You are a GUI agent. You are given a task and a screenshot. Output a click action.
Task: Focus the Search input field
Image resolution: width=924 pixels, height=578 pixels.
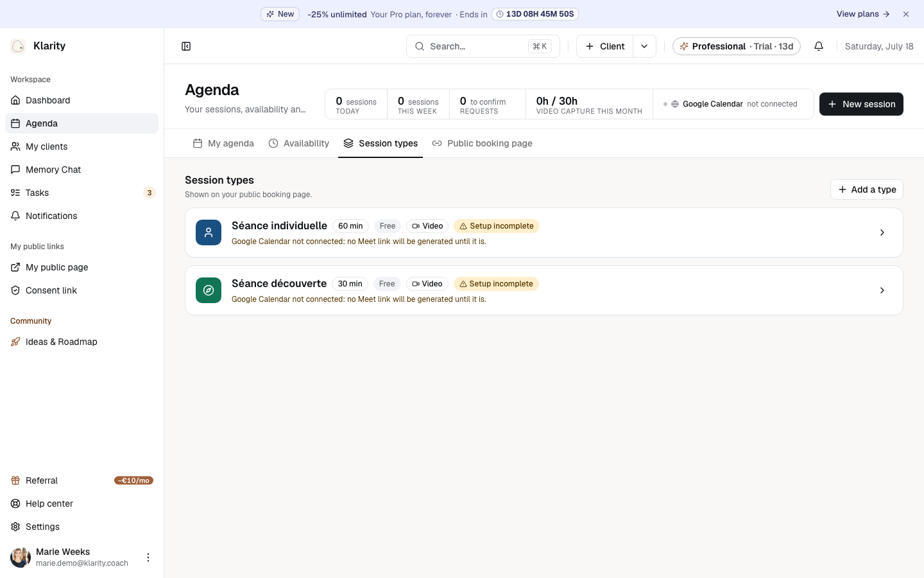(x=483, y=46)
